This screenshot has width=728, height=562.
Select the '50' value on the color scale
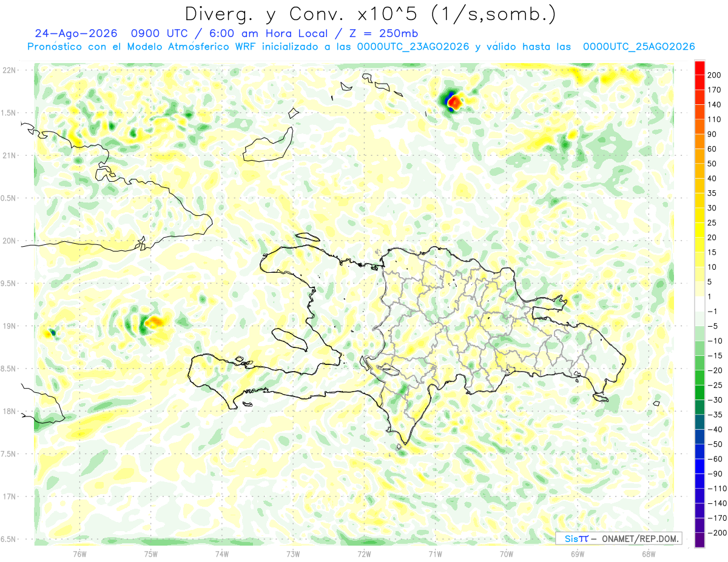(x=712, y=164)
